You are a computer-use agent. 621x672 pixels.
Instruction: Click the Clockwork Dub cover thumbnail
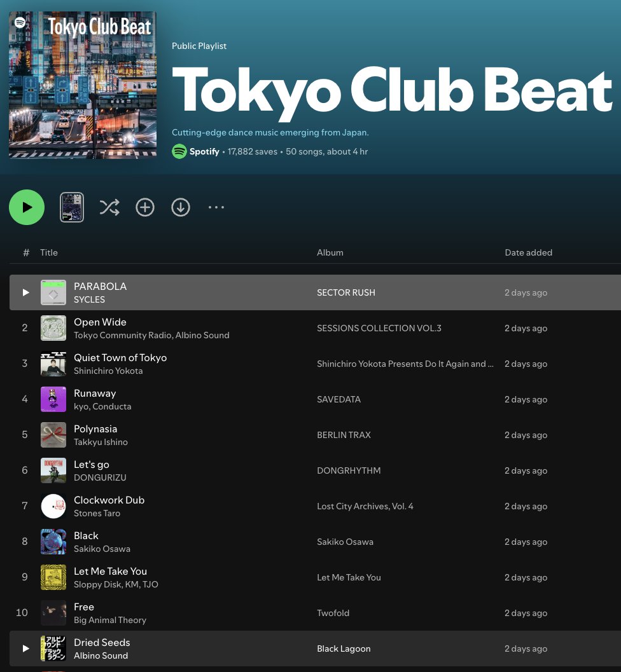pos(53,505)
